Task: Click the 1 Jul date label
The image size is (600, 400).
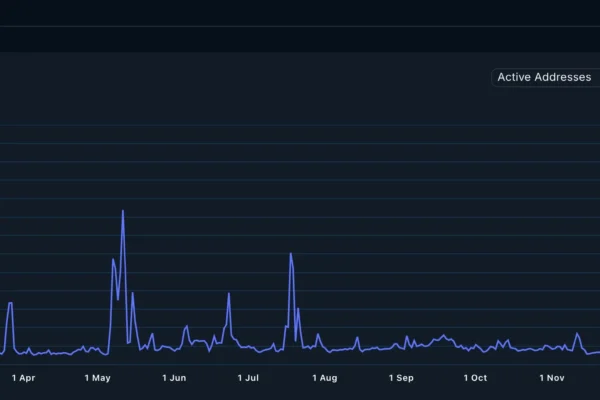Action: (x=249, y=378)
